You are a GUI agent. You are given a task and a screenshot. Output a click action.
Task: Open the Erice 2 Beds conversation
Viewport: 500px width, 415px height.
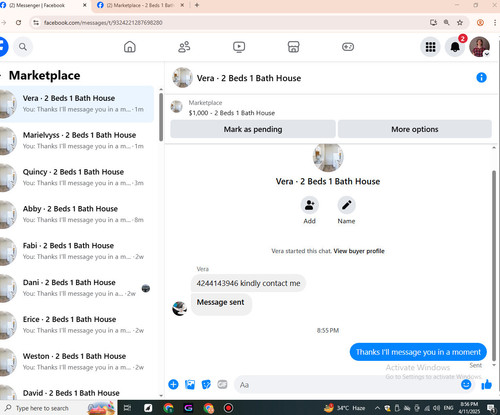tap(77, 325)
